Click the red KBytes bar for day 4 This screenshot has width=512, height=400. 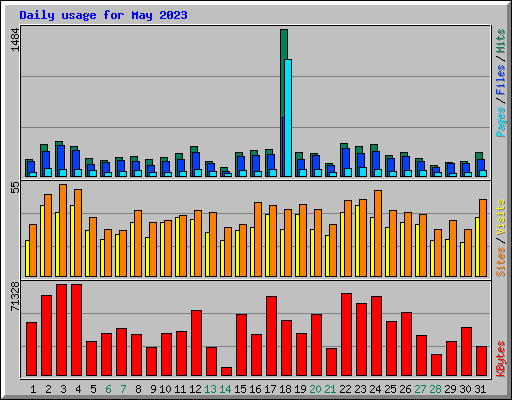click(76, 330)
